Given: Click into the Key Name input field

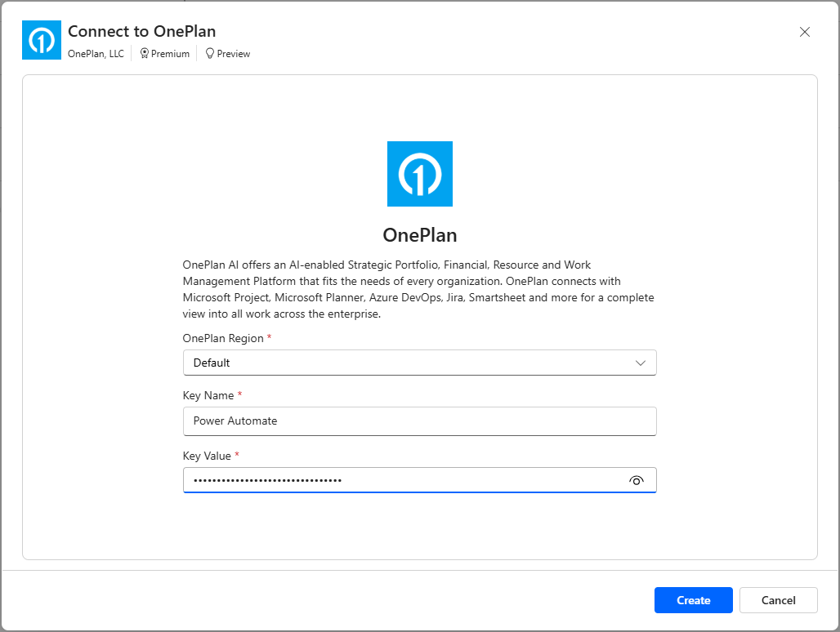Looking at the screenshot, I should click(419, 421).
